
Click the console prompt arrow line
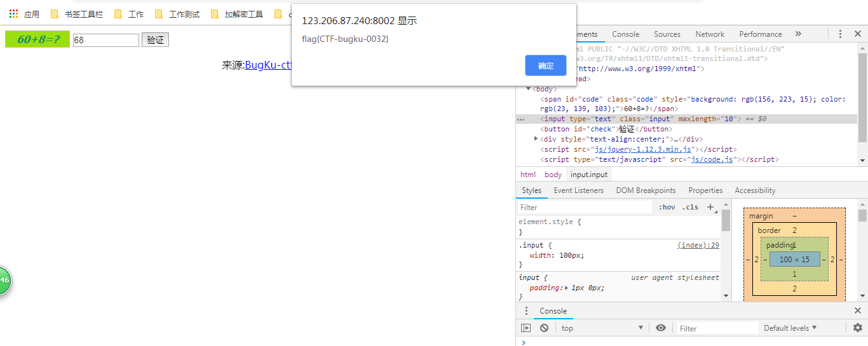click(691, 342)
